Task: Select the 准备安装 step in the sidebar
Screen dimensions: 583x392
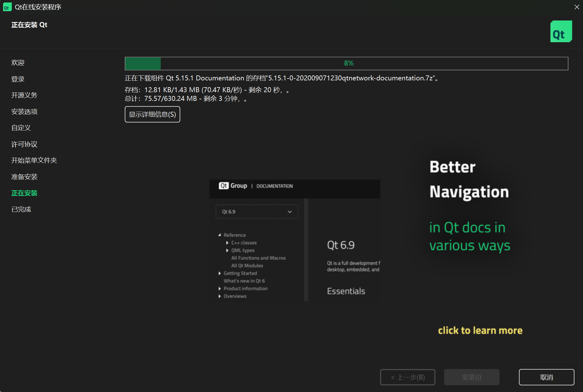Action: pos(24,177)
